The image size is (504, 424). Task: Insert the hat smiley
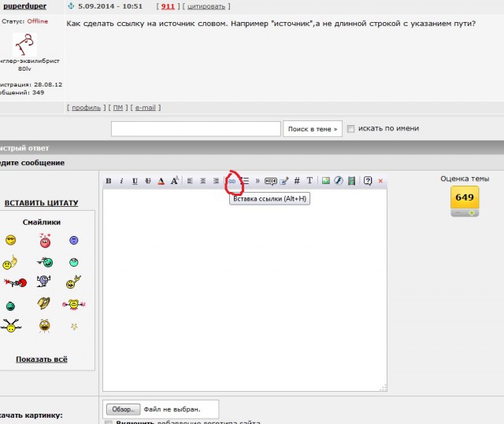pos(43,303)
